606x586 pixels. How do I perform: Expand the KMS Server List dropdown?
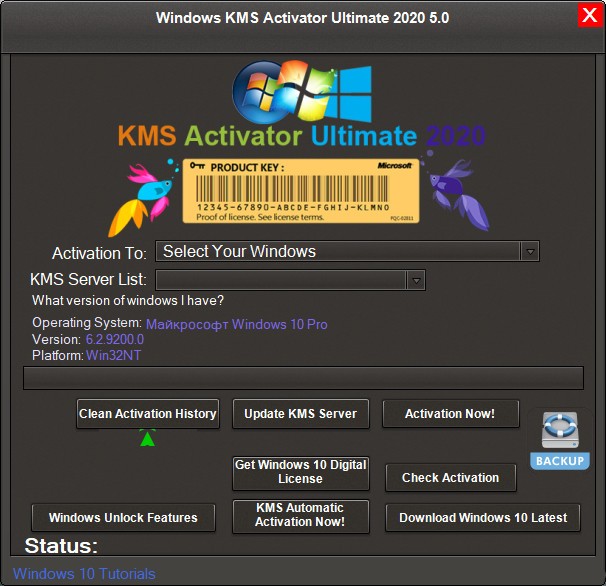290,280
